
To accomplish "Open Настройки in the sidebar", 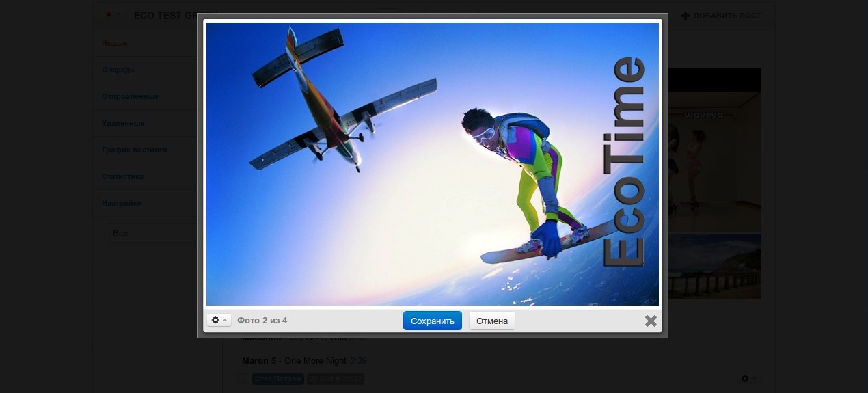I will click(122, 203).
